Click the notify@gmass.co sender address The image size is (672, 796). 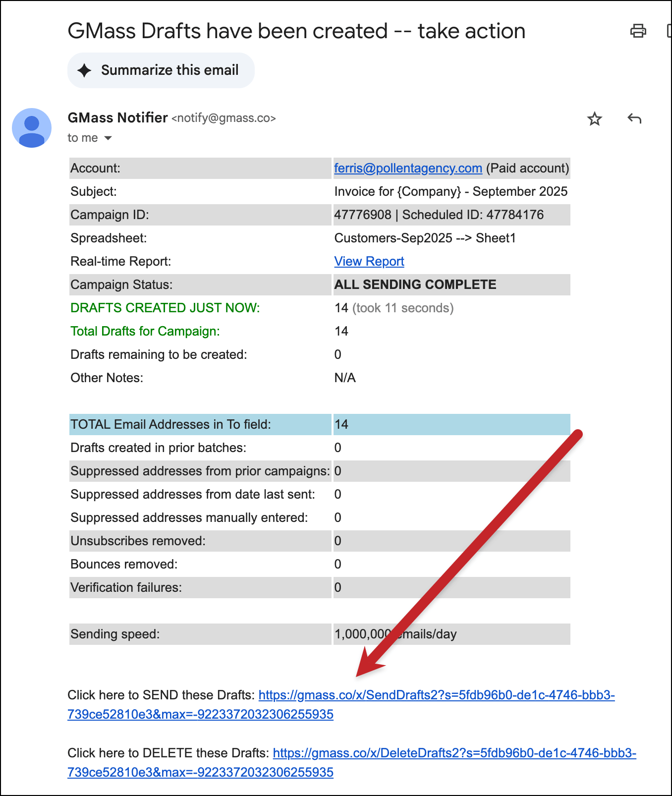click(224, 118)
